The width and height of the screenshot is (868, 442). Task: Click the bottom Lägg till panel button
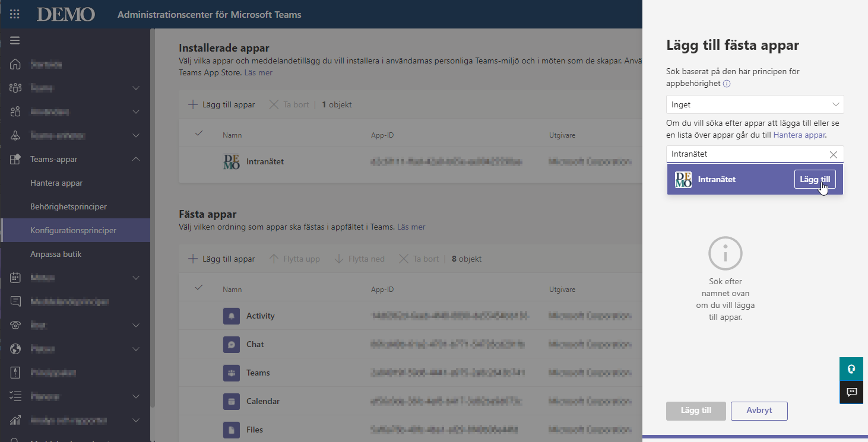click(696, 411)
